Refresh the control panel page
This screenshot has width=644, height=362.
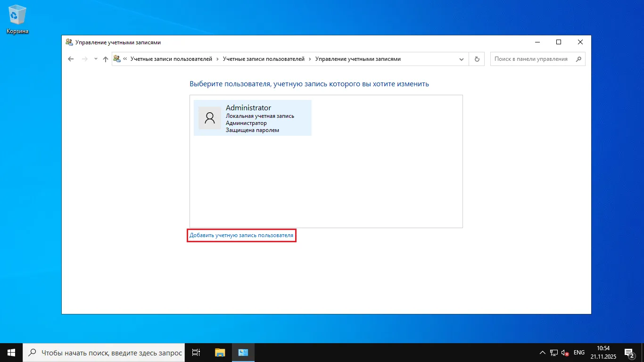pyautogui.click(x=477, y=59)
